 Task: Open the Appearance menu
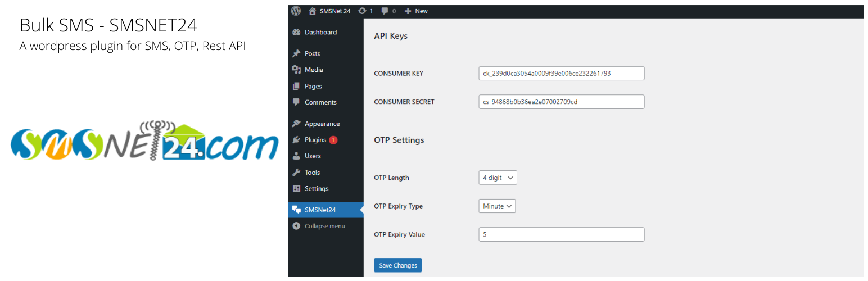(322, 124)
